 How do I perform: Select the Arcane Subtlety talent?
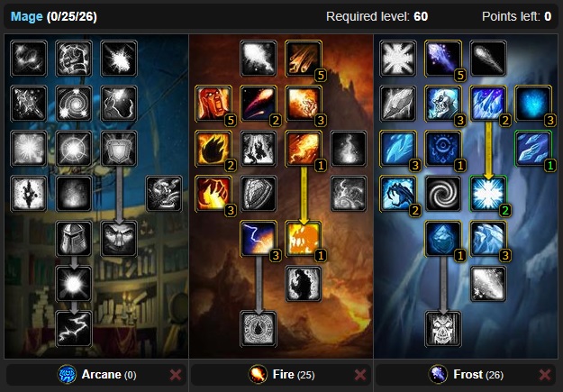point(29,59)
